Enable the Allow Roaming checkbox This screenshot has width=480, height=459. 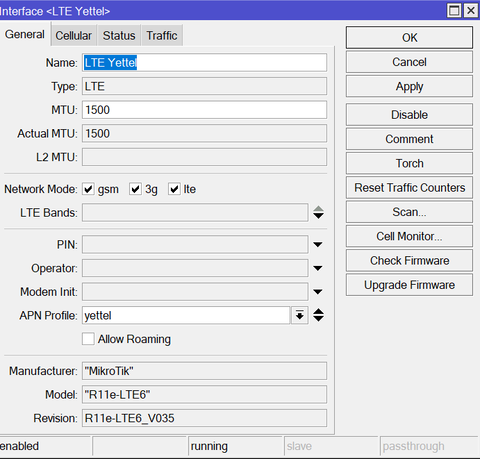coord(88,339)
